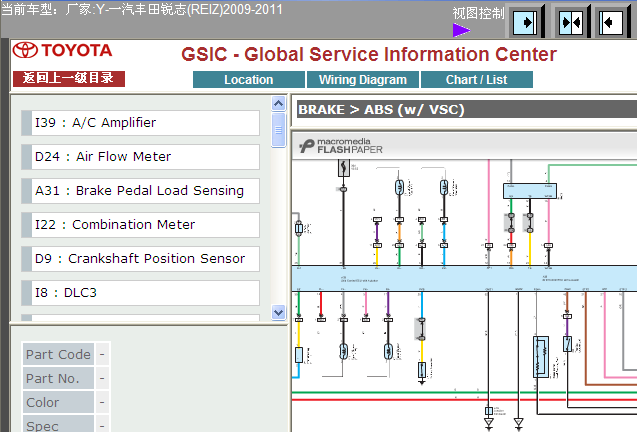Click the component list scroll-down arrow
The image size is (637, 432).
point(278,313)
